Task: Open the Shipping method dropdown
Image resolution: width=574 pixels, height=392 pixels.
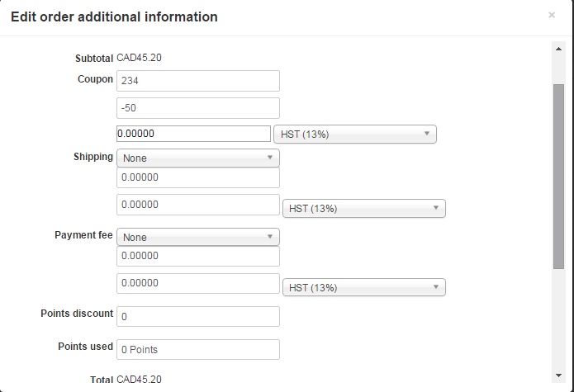Action: (198, 158)
